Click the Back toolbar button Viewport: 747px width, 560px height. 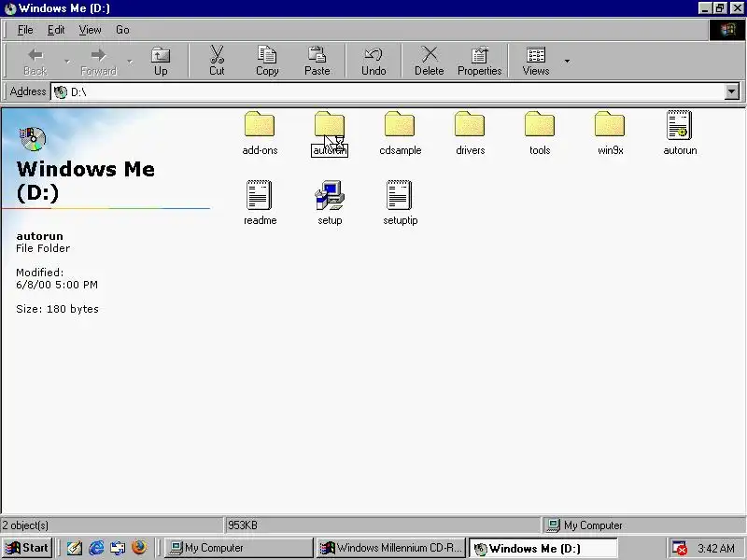click(x=35, y=62)
